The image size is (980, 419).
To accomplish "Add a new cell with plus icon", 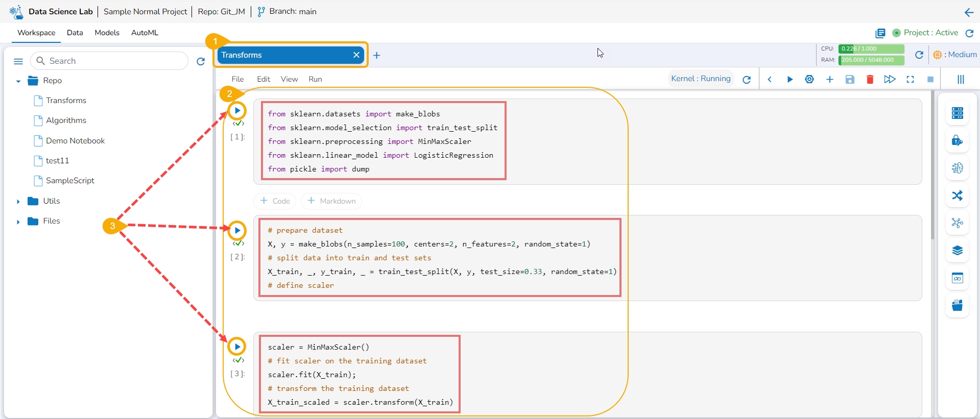I will (x=829, y=80).
